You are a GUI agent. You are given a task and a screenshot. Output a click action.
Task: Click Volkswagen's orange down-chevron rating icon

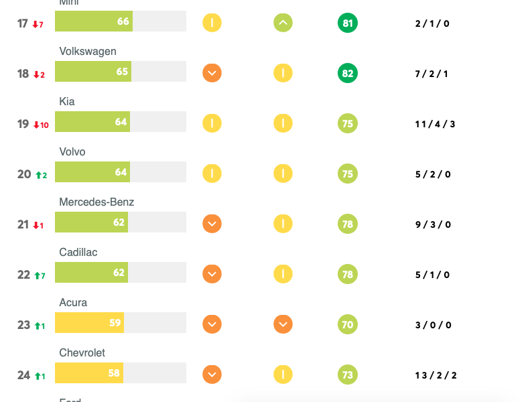coord(212,73)
